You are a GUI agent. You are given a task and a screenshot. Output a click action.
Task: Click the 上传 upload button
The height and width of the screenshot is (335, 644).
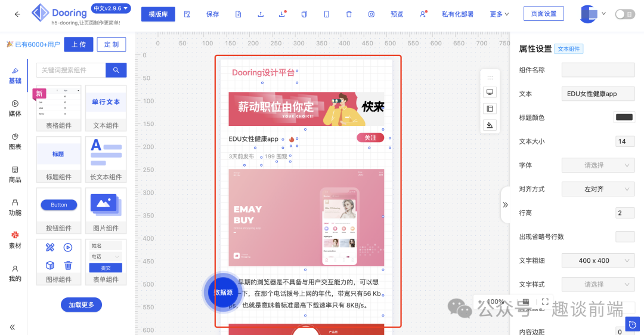pyautogui.click(x=79, y=44)
